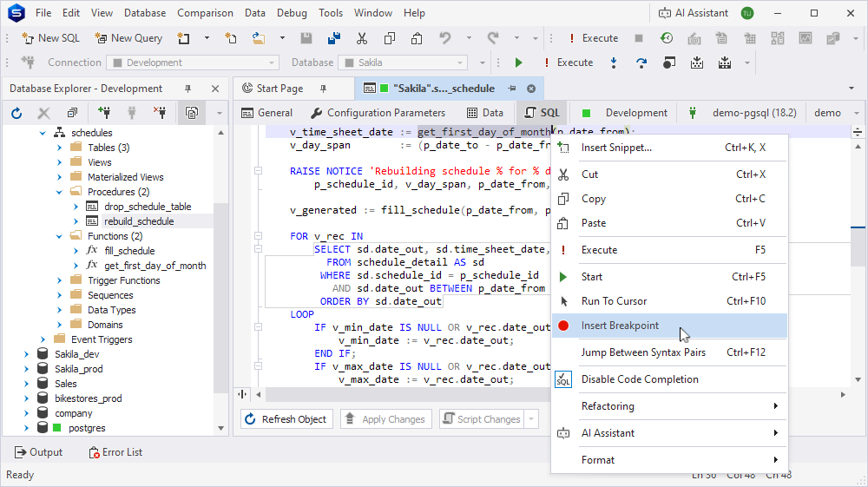The height and width of the screenshot is (487, 868).
Task: Click the Open File folder icon
Action: pyautogui.click(x=258, y=38)
